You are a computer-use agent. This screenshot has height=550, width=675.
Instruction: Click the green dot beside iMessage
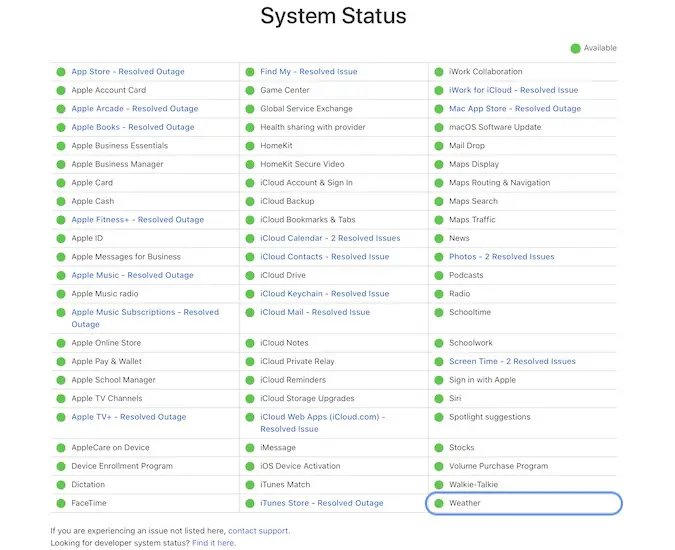click(x=250, y=448)
